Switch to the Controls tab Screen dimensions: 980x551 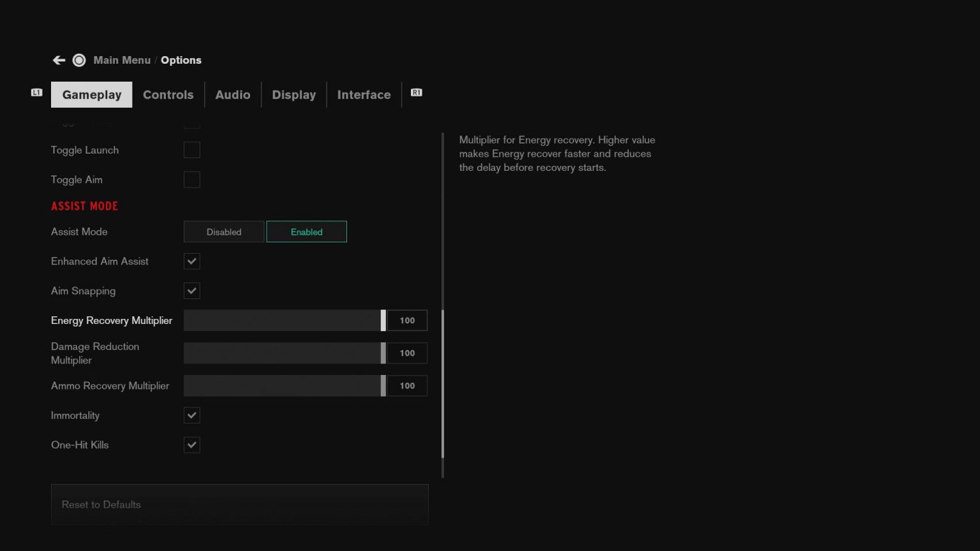(168, 94)
